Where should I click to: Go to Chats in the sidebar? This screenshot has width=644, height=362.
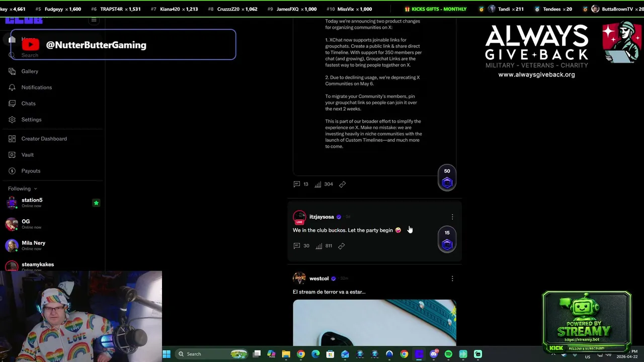(28, 104)
